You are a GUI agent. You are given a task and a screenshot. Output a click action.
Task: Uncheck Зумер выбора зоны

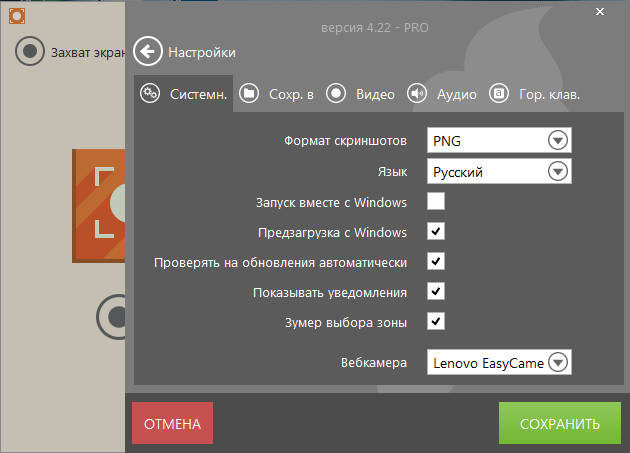[x=436, y=321]
